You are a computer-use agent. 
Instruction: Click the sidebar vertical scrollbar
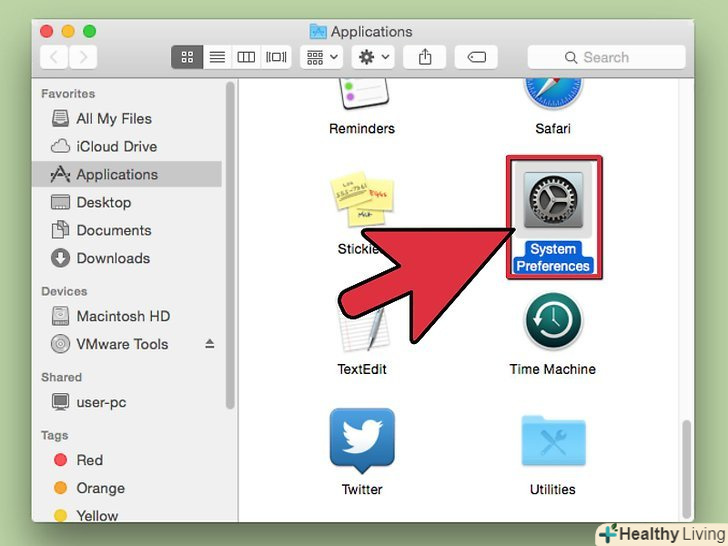tap(230, 245)
